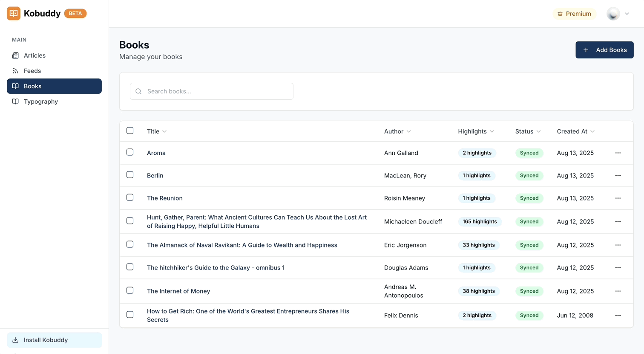Go to the Feeds section
644x354 pixels.
tap(32, 71)
